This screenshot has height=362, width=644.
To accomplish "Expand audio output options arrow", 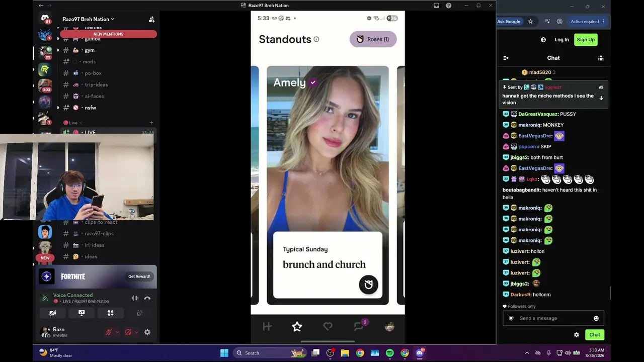I will point(136,332).
